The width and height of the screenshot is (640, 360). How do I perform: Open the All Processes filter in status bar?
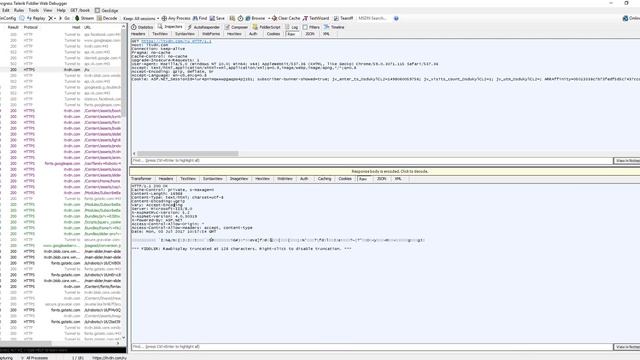click(x=37, y=358)
